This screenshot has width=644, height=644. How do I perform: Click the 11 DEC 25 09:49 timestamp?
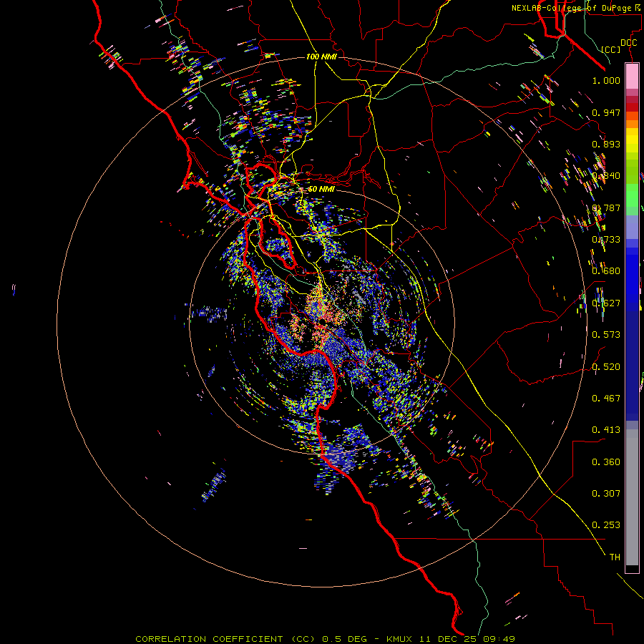(467, 639)
